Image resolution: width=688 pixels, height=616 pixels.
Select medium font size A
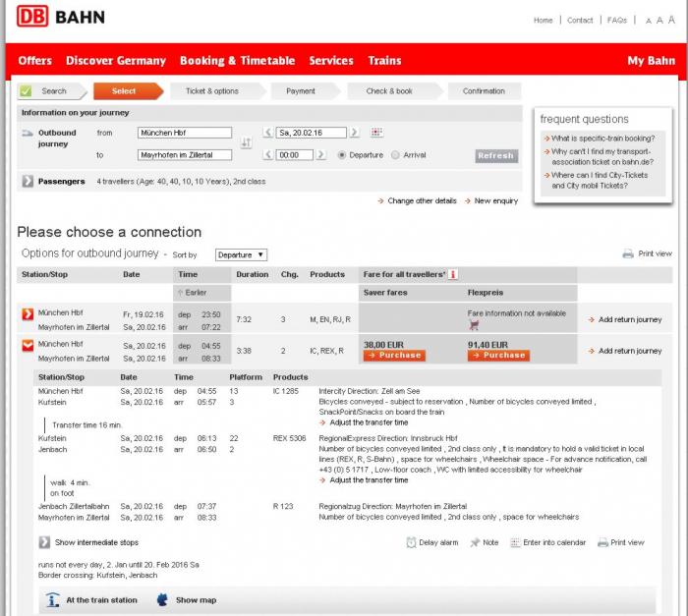659,21
